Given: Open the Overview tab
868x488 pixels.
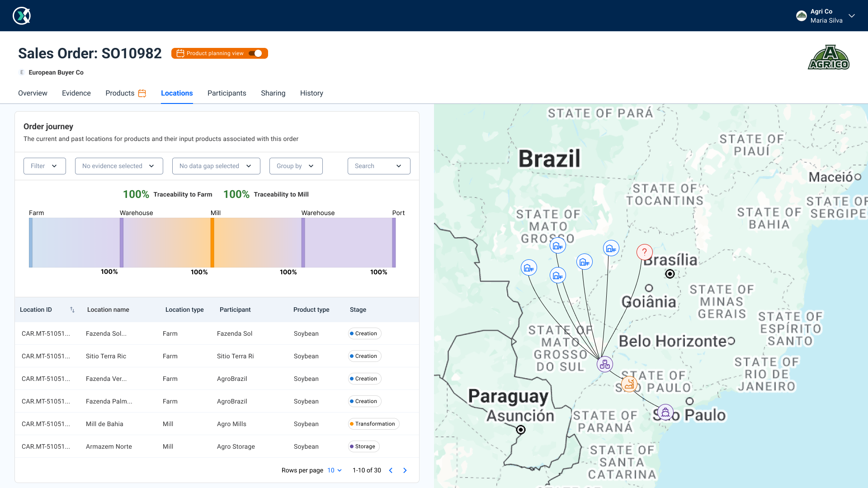Looking at the screenshot, I should point(33,93).
